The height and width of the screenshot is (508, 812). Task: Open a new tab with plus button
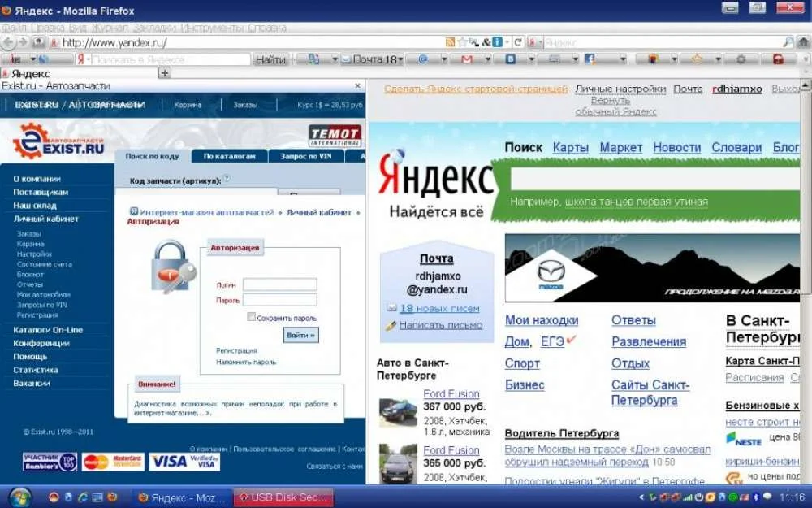pos(164,73)
